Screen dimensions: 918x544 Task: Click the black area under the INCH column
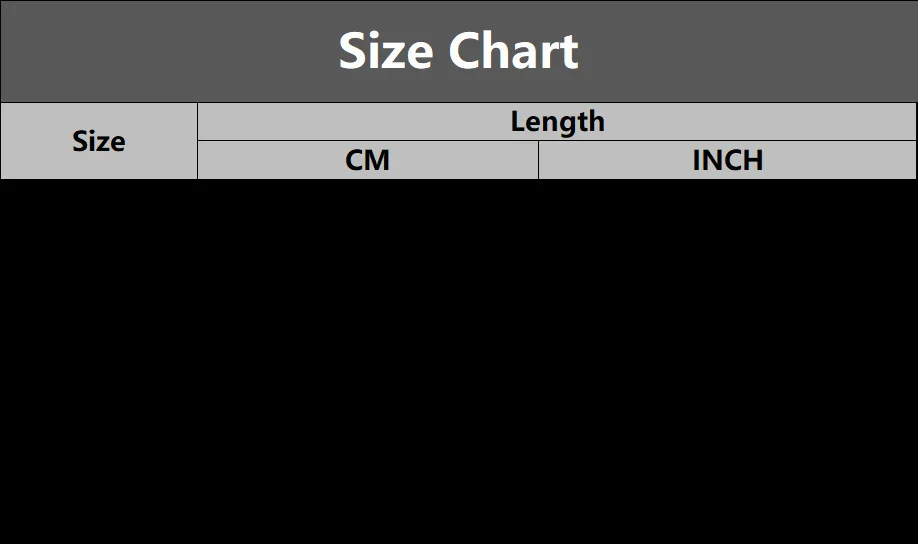[728, 361]
